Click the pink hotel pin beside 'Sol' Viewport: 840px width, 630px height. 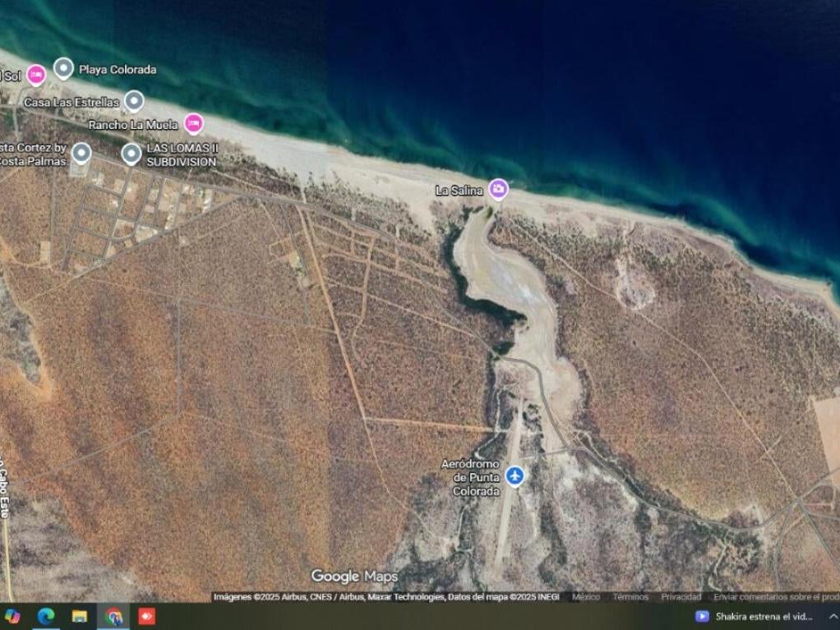coord(35,75)
